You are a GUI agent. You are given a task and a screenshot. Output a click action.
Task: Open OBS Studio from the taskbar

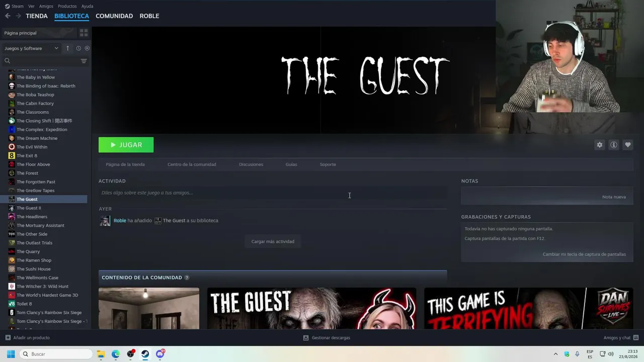click(x=131, y=354)
